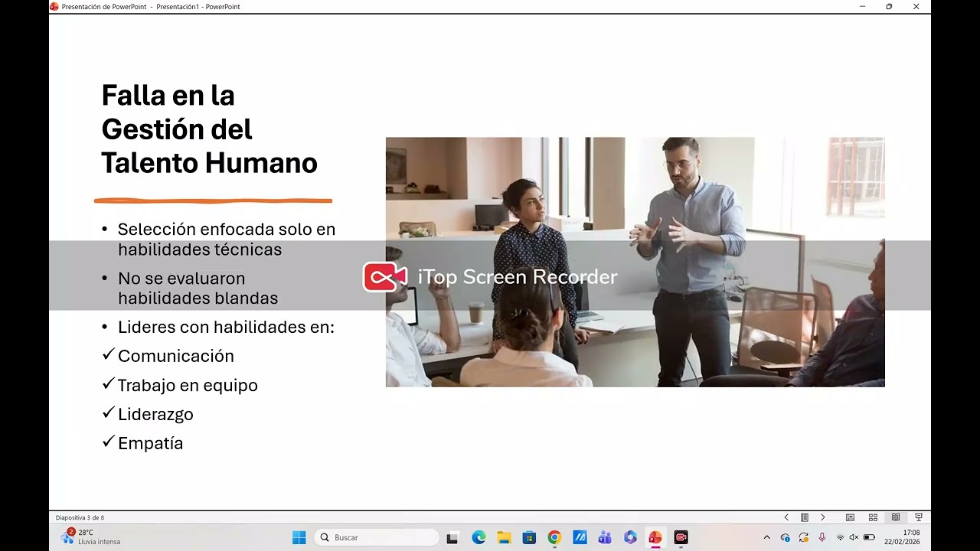The height and width of the screenshot is (551, 980).
Task: Select PowerPoint icon on the taskbar
Action: 655,537
